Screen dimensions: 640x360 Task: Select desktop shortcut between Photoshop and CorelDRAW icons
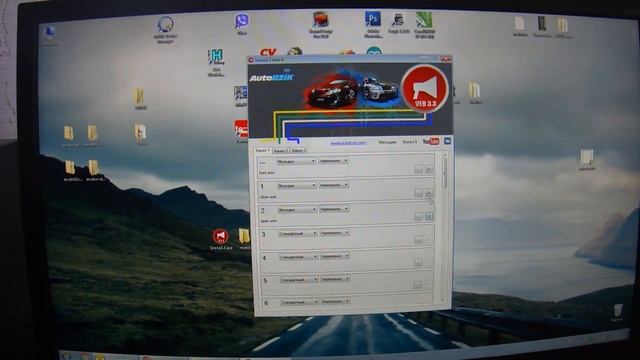pos(398,23)
